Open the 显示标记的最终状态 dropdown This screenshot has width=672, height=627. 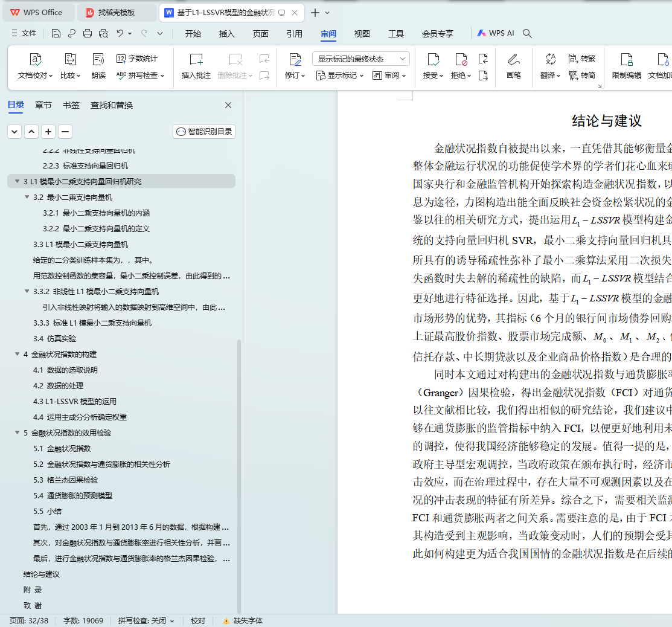(360, 59)
